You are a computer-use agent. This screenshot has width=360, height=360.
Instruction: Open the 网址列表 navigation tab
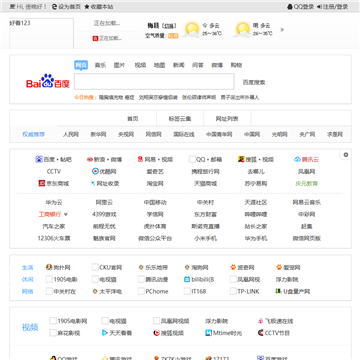227,119
